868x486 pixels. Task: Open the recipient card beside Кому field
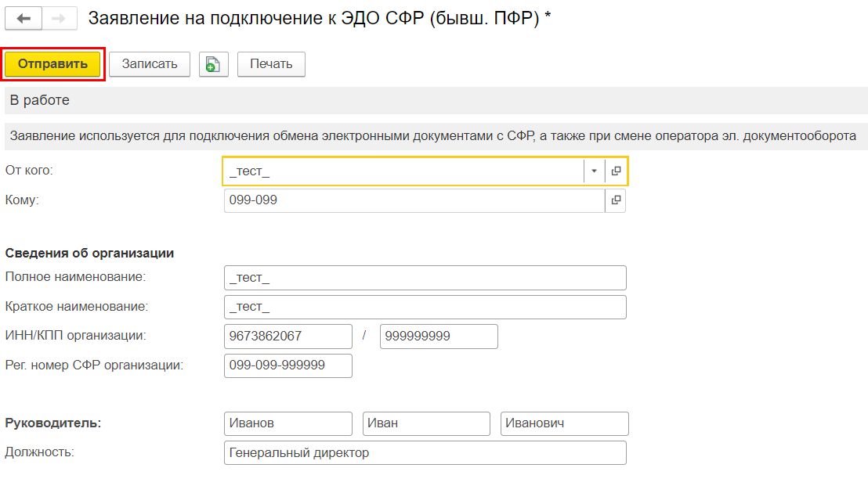tap(615, 200)
